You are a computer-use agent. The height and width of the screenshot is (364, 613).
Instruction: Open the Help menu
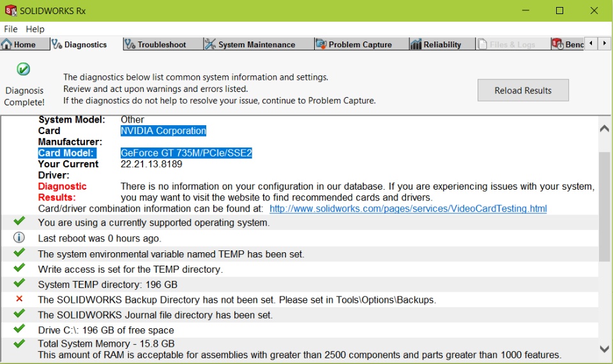coord(35,29)
